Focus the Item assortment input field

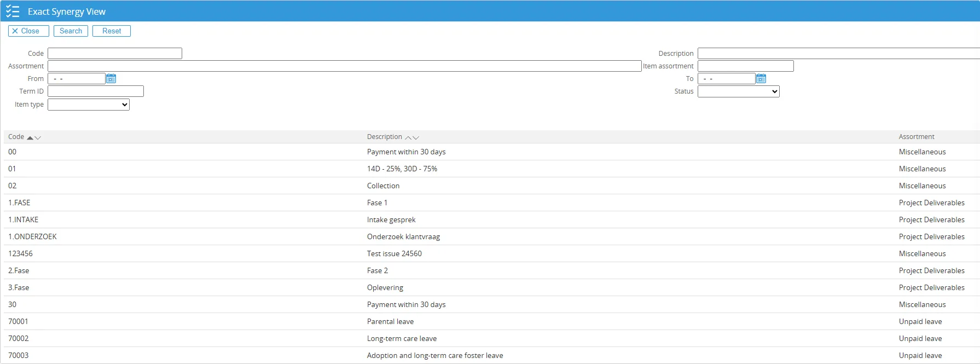pyautogui.click(x=746, y=66)
